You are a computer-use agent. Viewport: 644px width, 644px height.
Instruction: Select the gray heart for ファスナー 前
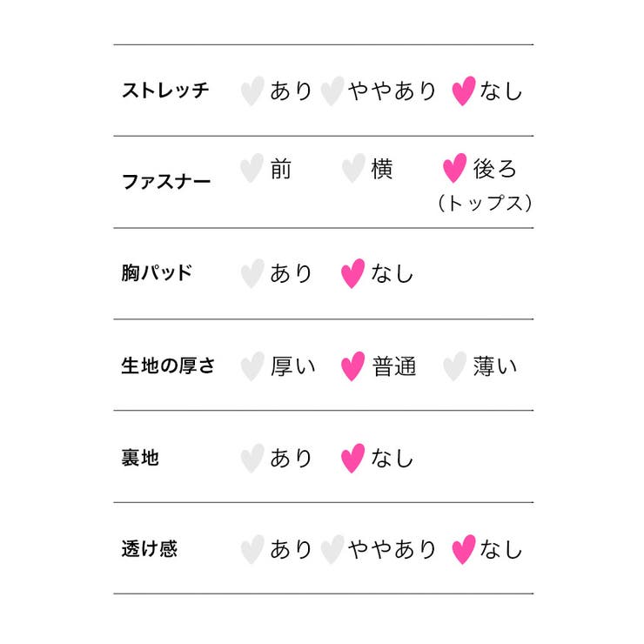(x=252, y=168)
